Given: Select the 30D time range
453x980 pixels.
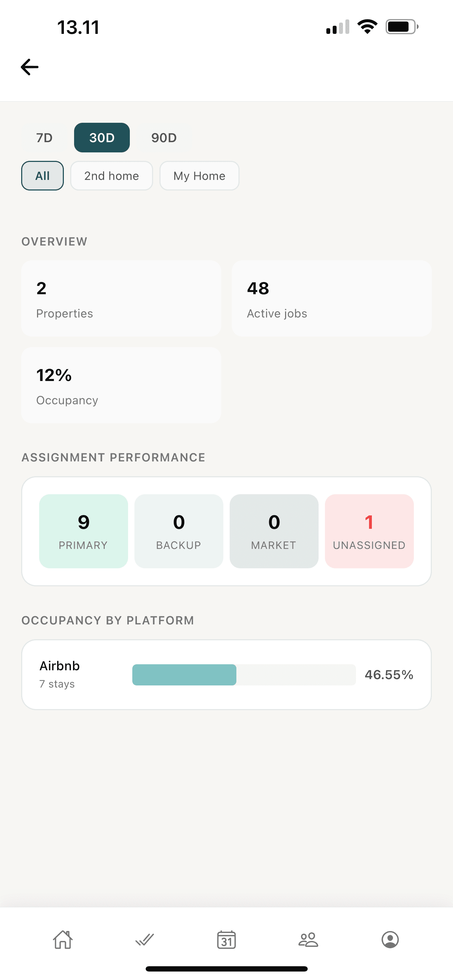Looking at the screenshot, I should pyautogui.click(x=102, y=138).
